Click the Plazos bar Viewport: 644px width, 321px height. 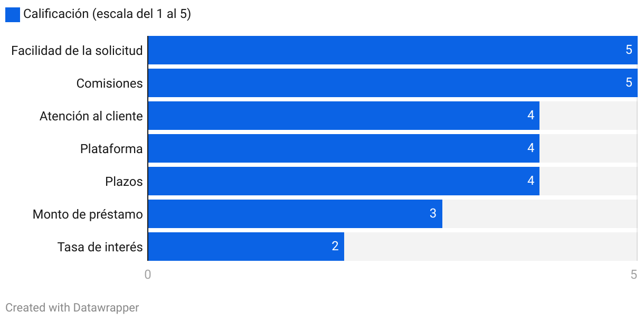pos(344,181)
